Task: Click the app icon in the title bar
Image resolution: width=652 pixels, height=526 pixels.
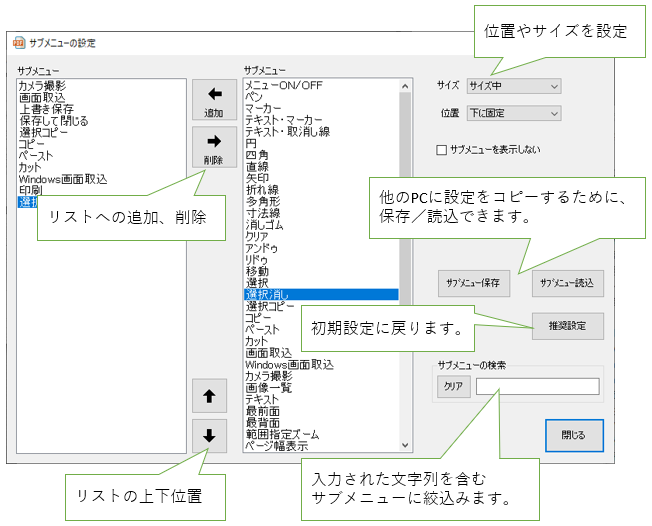Action: point(18,44)
